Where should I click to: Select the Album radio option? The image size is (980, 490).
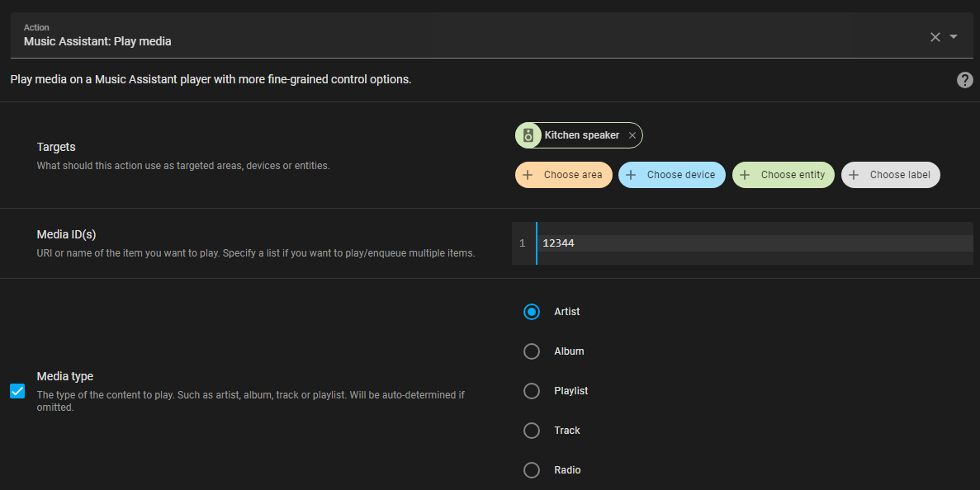coord(532,351)
